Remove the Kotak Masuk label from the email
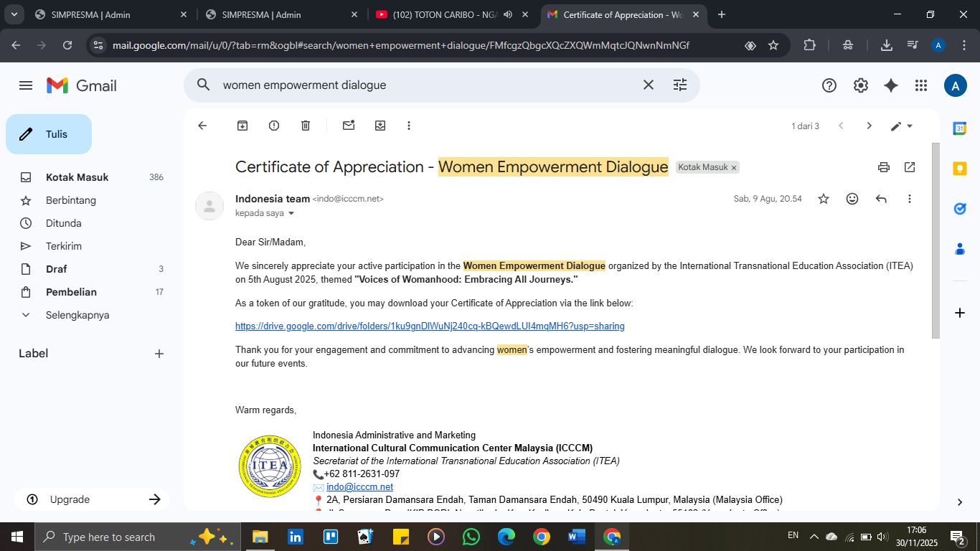 tap(734, 168)
